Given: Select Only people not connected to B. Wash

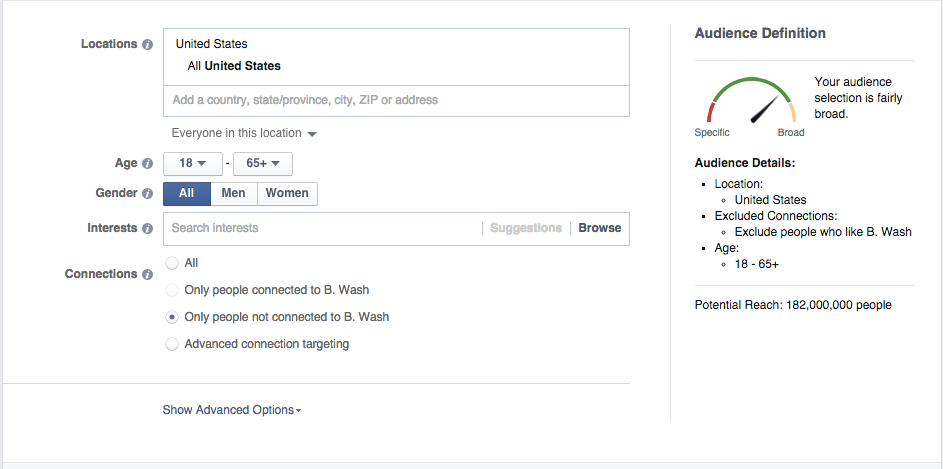Looking at the screenshot, I should [x=173, y=317].
